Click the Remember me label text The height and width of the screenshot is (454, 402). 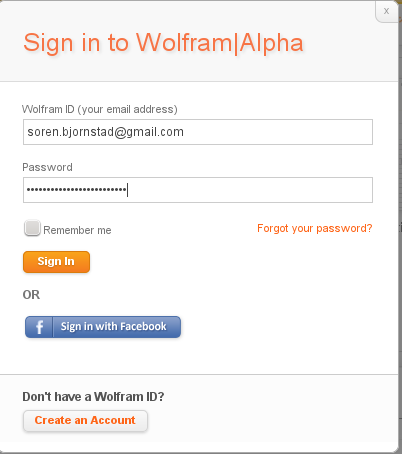(77, 230)
